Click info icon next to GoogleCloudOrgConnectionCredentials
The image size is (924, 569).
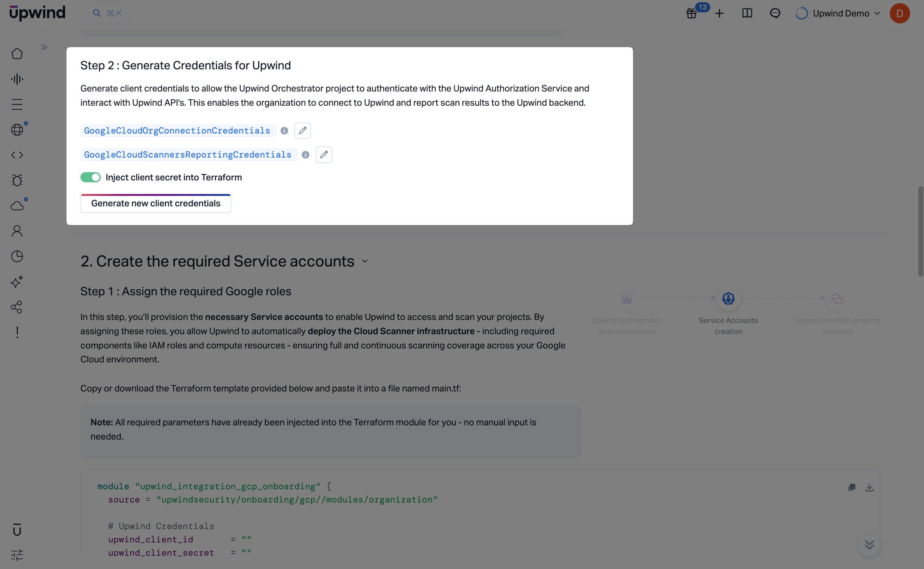coord(284,131)
